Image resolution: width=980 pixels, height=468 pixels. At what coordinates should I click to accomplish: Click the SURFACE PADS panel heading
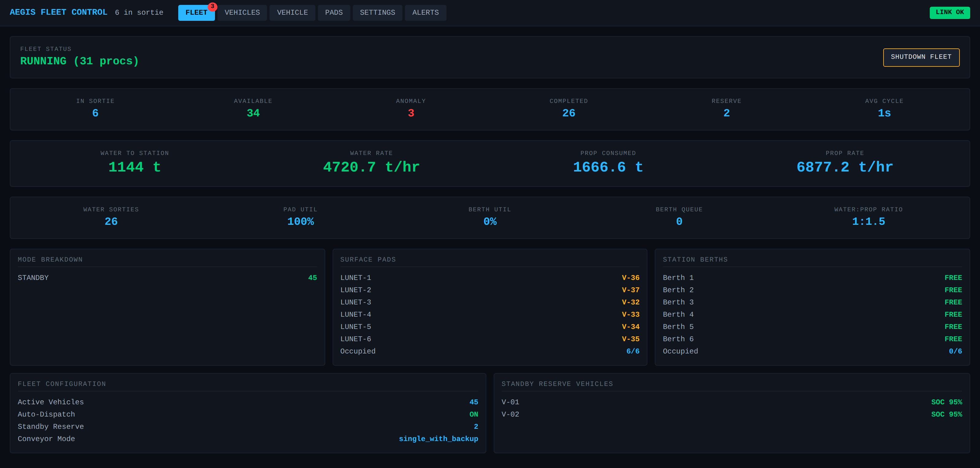[368, 259]
